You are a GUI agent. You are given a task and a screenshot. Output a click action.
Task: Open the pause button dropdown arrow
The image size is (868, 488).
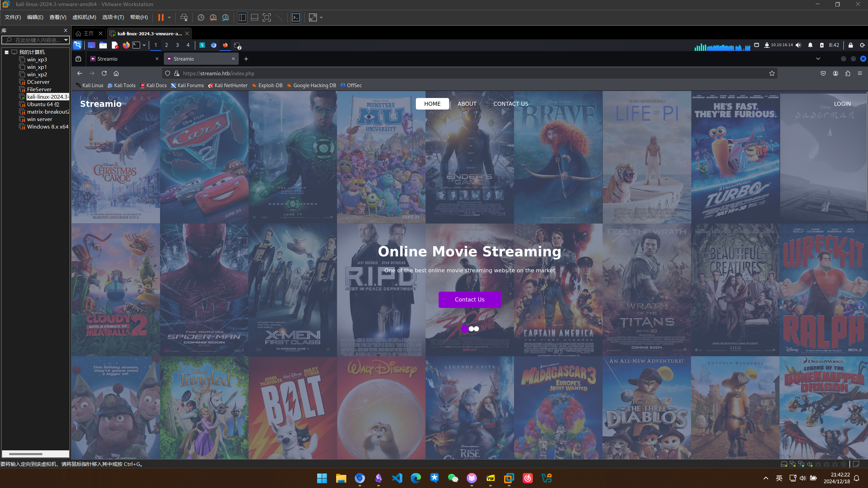click(x=169, y=18)
